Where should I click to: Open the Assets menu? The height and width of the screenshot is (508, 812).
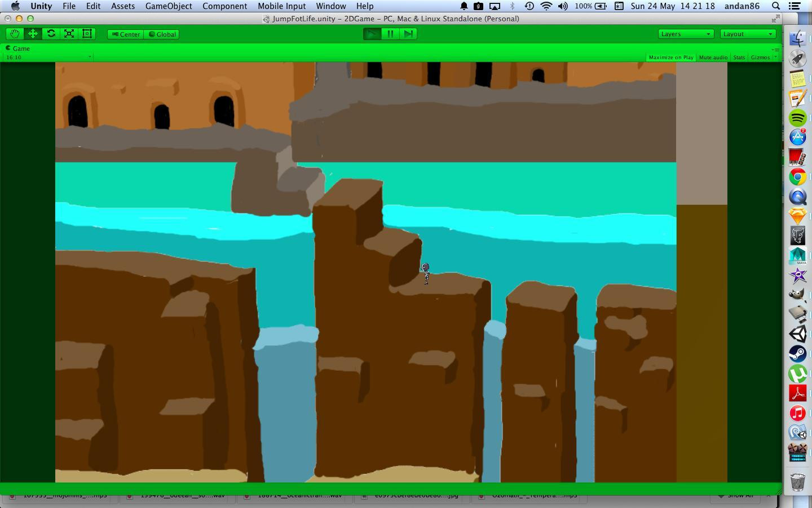click(122, 6)
